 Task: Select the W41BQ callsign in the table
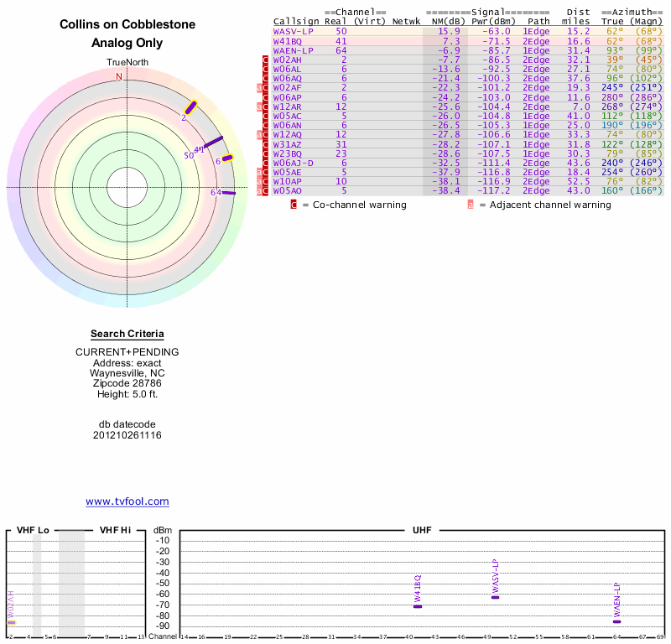[288, 40]
